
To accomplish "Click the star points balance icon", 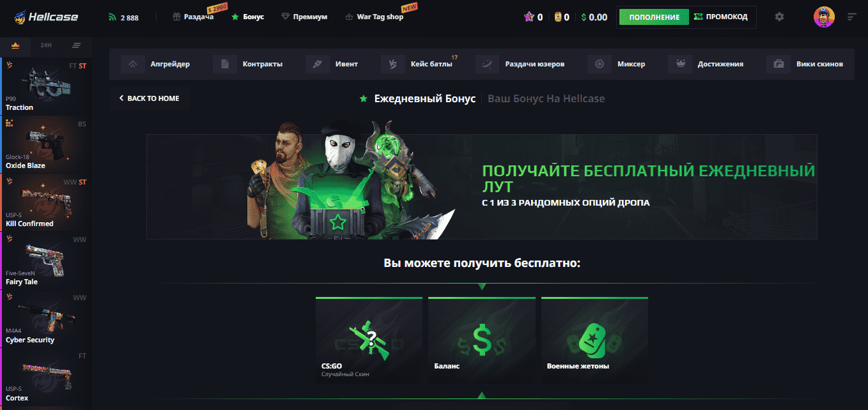I will (x=529, y=17).
